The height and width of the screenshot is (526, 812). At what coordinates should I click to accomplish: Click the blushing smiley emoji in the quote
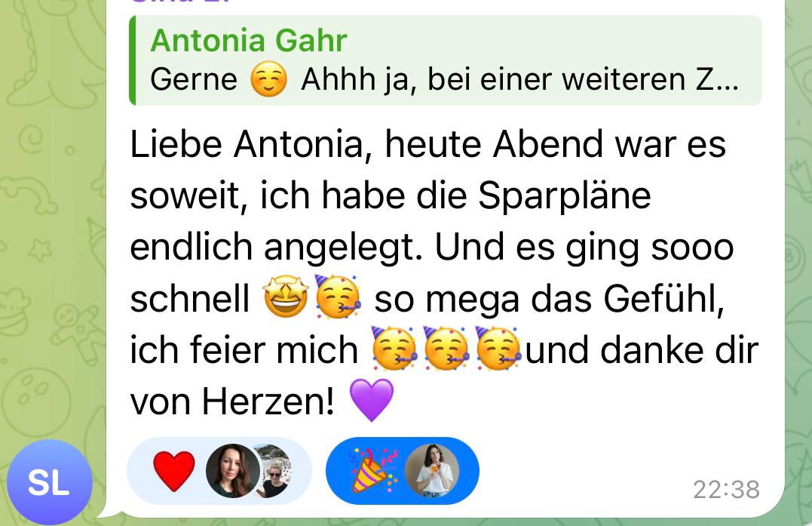point(268,79)
